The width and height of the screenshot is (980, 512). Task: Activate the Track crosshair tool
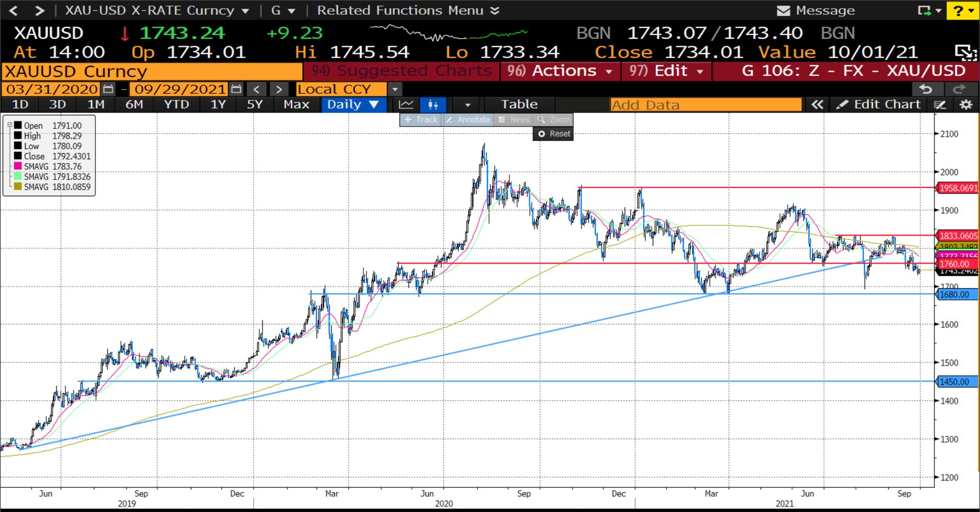tap(421, 119)
